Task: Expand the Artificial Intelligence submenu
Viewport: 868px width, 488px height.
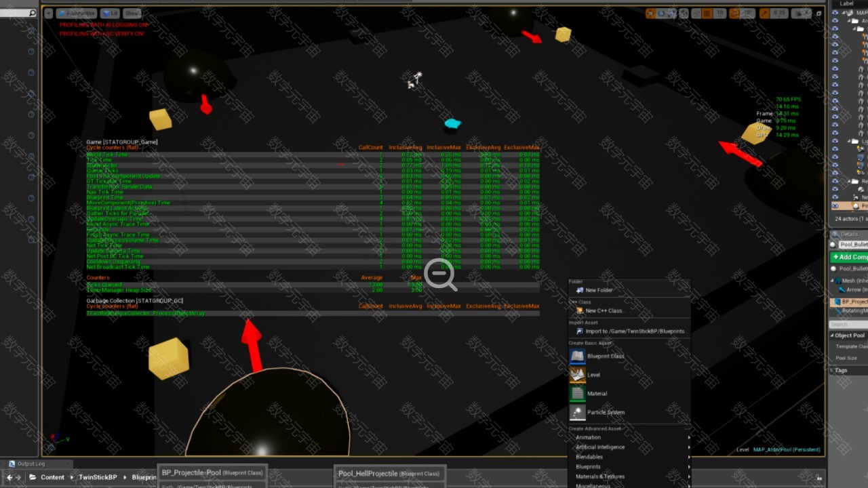Action: (631, 447)
